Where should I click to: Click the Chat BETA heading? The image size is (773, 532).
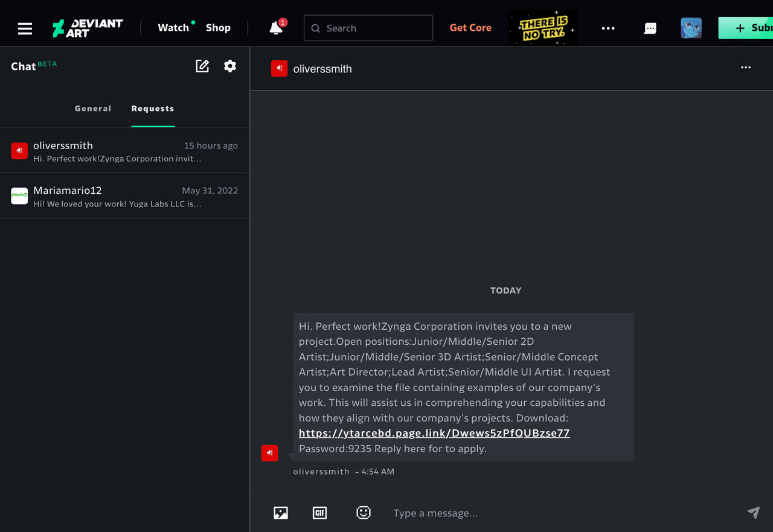34,66
